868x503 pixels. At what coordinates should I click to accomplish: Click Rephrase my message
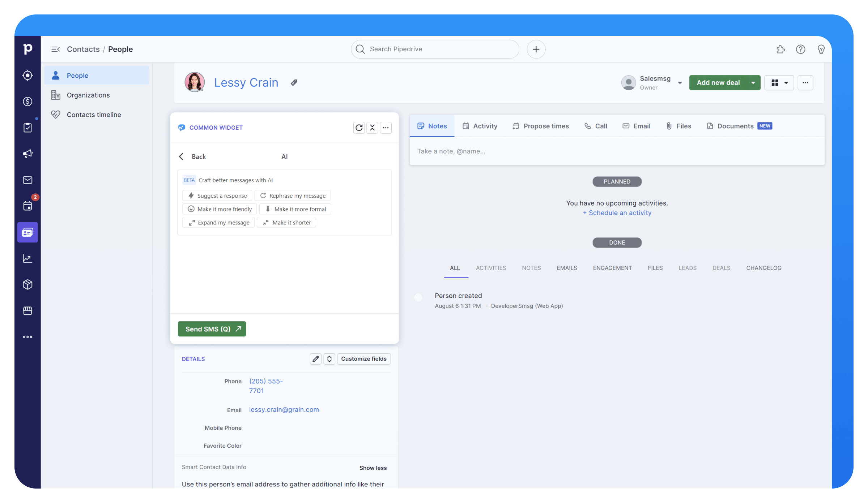click(x=293, y=195)
